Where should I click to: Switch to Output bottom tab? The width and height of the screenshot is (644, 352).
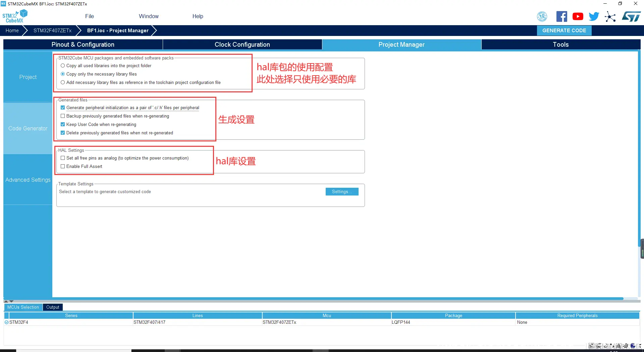53,307
